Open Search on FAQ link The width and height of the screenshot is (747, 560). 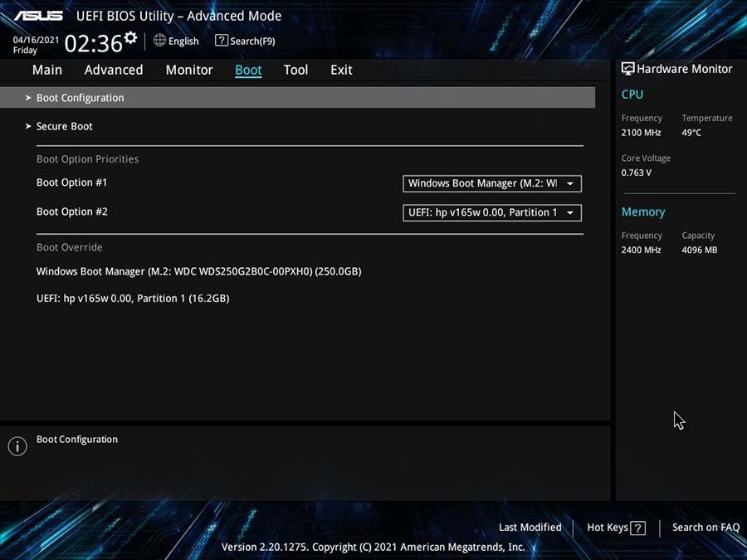coord(706,527)
